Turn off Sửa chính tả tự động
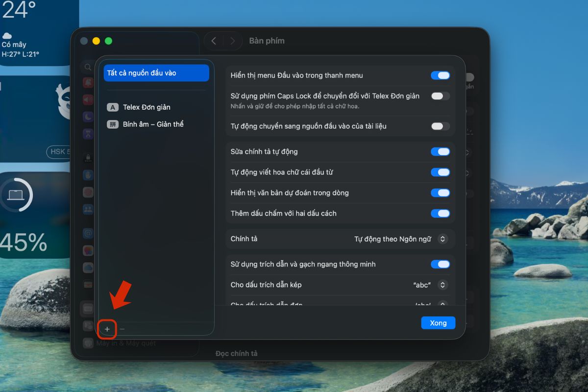588x392 pixels. pyautogui.click(x=440, y=152)
